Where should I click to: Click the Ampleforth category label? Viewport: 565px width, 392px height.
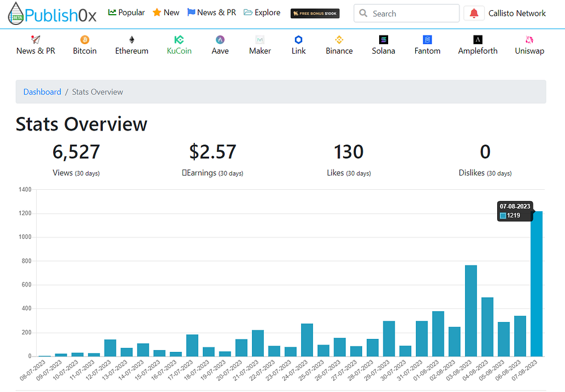pos(478,51)
